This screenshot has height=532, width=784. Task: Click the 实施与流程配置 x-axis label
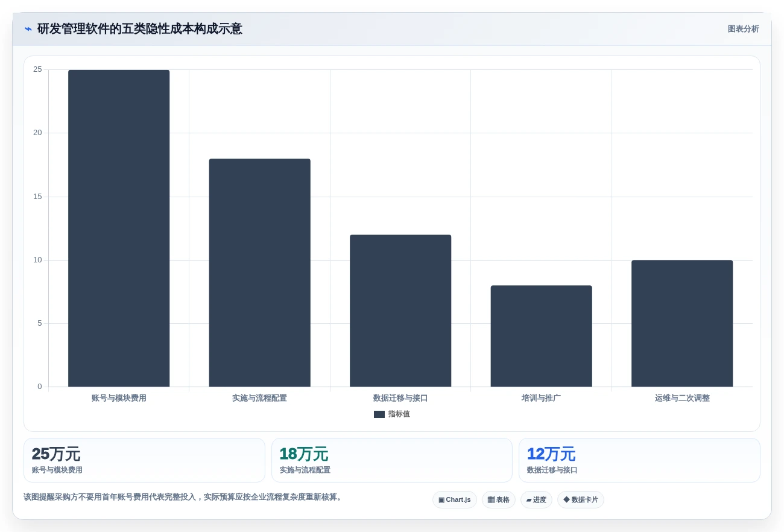[x=259, y=398]
